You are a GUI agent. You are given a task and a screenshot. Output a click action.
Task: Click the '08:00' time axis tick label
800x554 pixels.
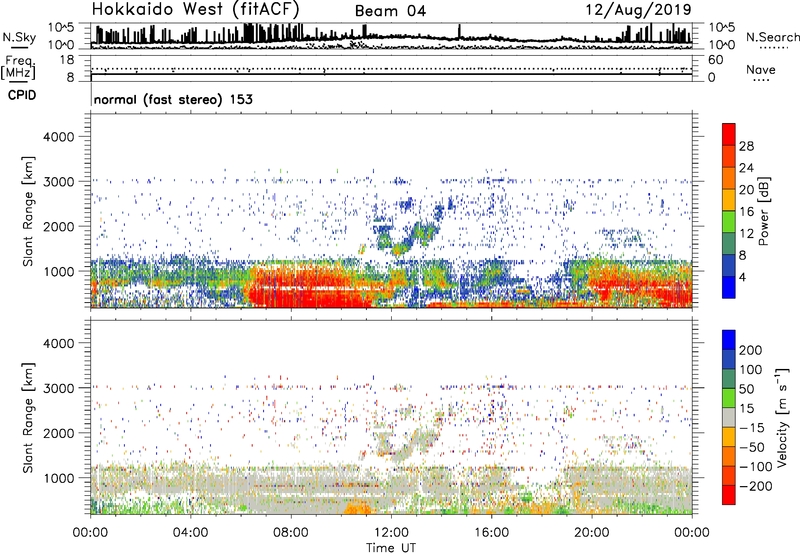pyautogui.click(x=291, y=533)
